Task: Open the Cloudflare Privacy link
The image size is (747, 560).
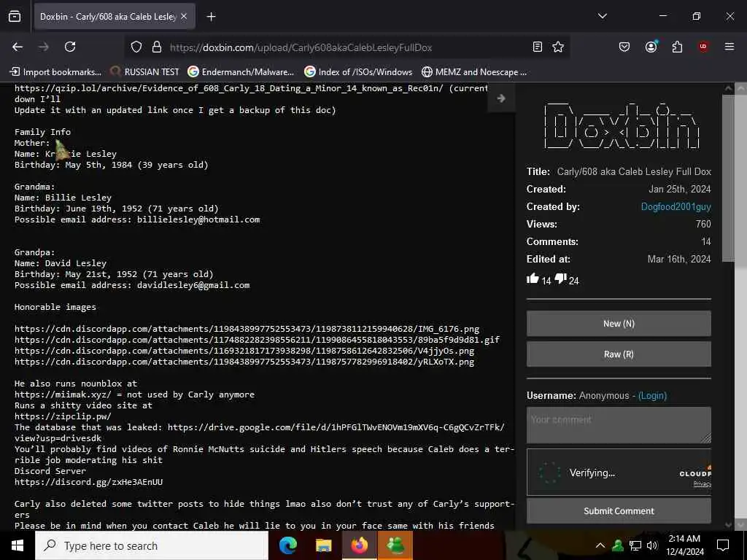Action: tap(703, 484)
